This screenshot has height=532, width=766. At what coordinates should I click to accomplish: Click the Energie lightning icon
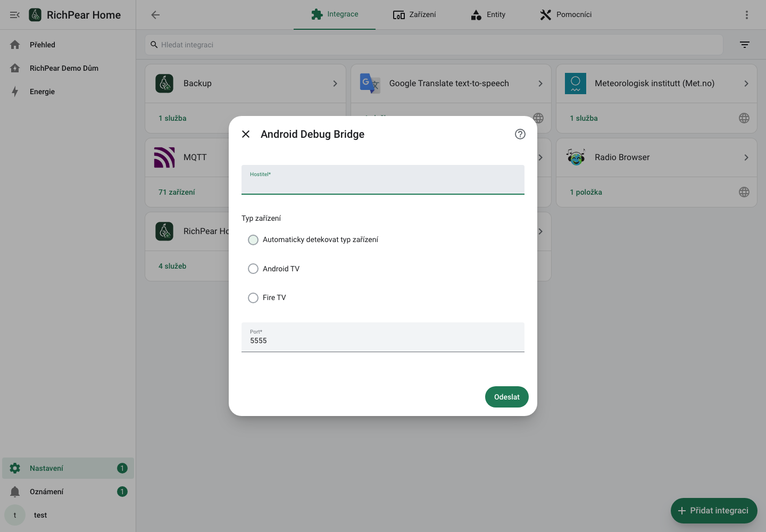point(15,92)
